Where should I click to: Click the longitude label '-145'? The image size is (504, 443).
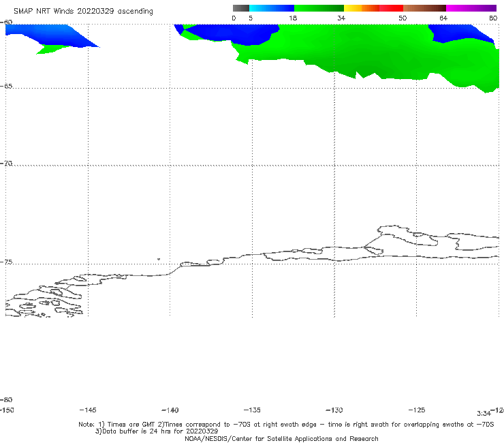[88, 410]
